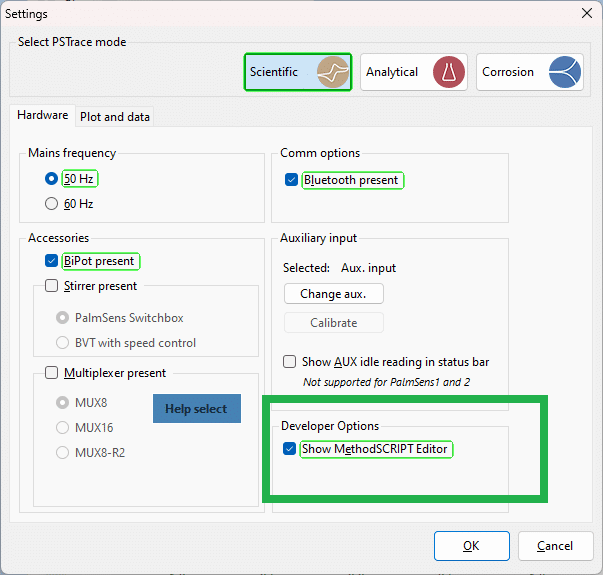Click the 'Auxiliary input' group label
Screen dimensions: 603x575
[x=318, y=238]
